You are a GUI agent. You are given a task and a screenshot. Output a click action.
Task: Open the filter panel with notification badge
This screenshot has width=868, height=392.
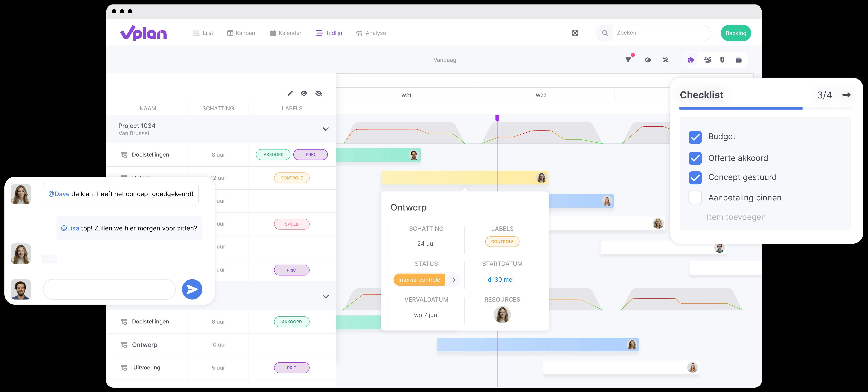pyautogui.click(x=628, y=60)
